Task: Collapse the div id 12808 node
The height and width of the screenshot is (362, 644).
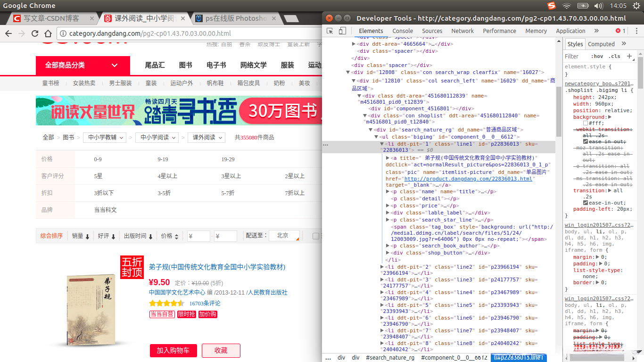Action: 348,73
